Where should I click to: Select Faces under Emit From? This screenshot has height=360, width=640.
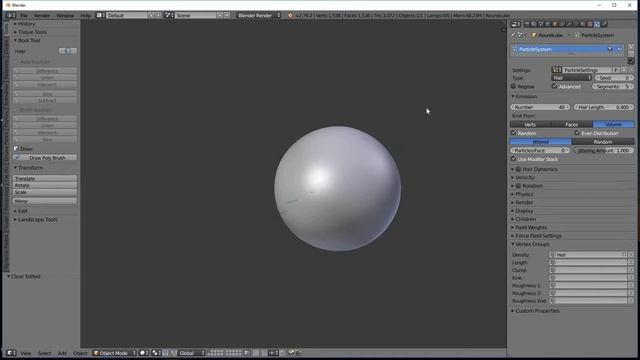[x=572, y=124]
